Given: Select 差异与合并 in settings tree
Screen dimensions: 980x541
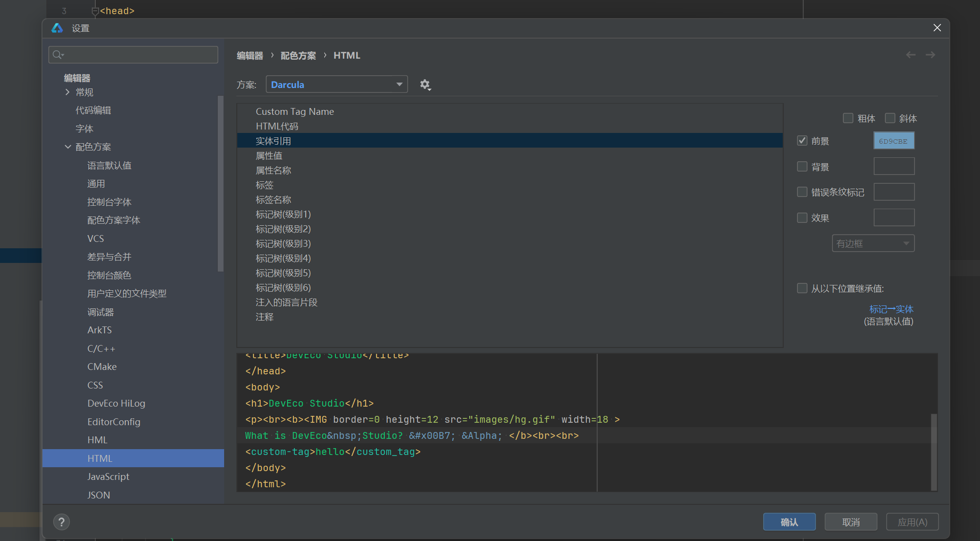Looking at the screenshot, I should click(x=109, y=257).
